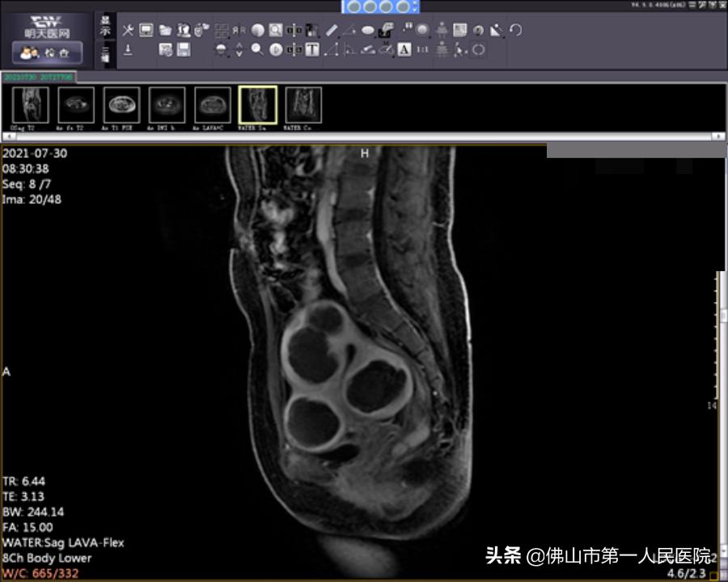The height and width of the screenshot is (582, 728).
Task: Open the folder icon in toolbar
Action: pyautogui.click(x=165, y=31)
